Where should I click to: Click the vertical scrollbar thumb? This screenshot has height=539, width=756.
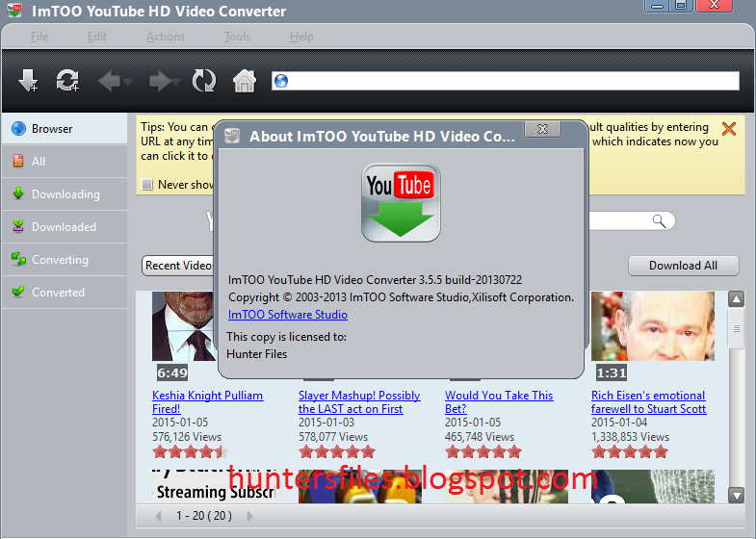click(736, 328)
